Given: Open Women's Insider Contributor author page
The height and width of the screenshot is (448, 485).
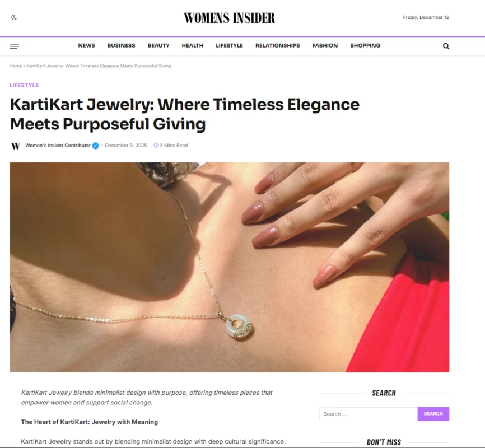Looking at the screenshot, I should [x=58, y=146].
